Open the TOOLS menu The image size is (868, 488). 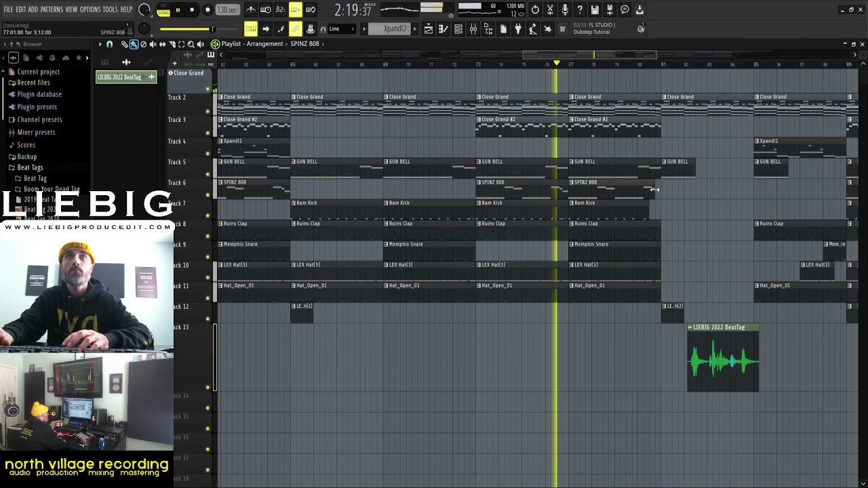[x=111, y=9]
